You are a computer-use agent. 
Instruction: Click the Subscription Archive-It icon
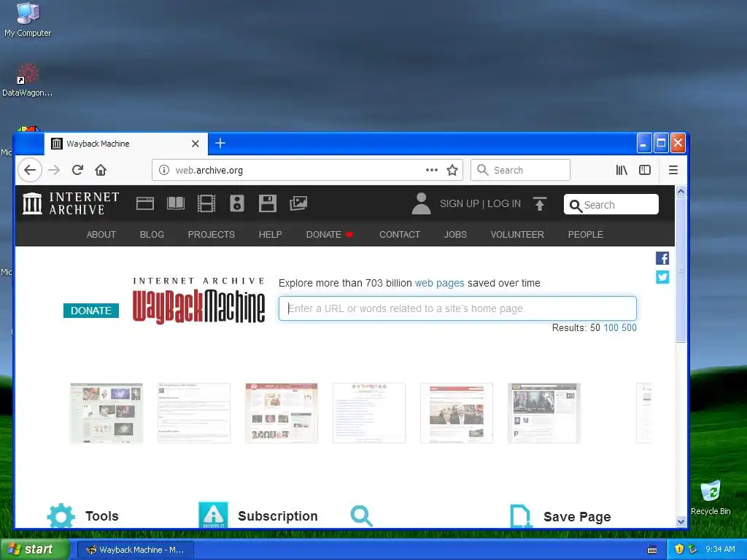[213, 515]
